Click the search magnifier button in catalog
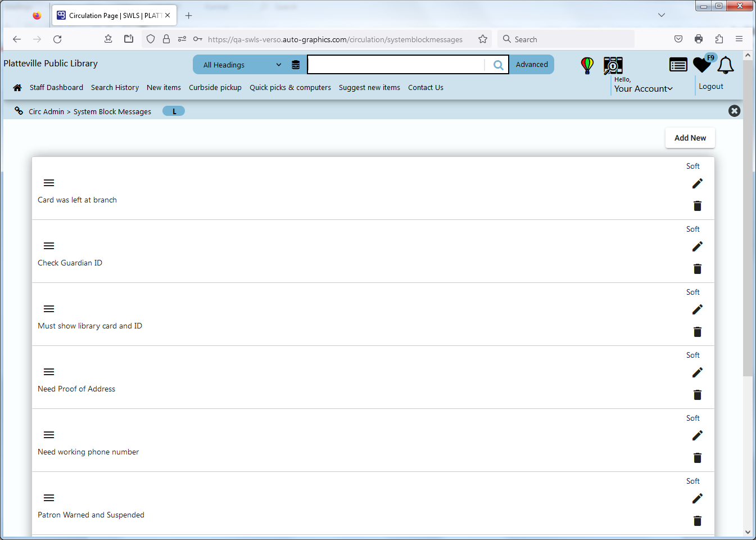 click(498, 65)
